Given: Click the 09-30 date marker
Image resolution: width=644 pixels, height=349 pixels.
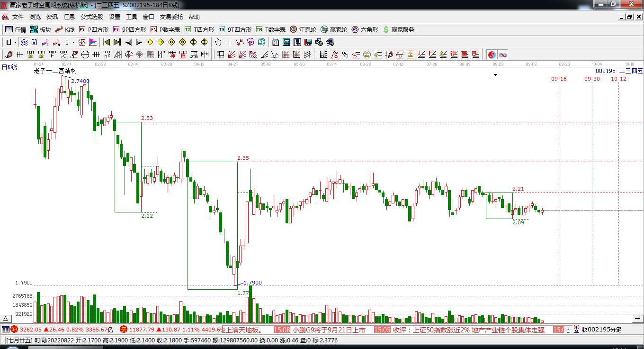Looking at the screenshot, I should pyautogui.click(x=592, y=79).
